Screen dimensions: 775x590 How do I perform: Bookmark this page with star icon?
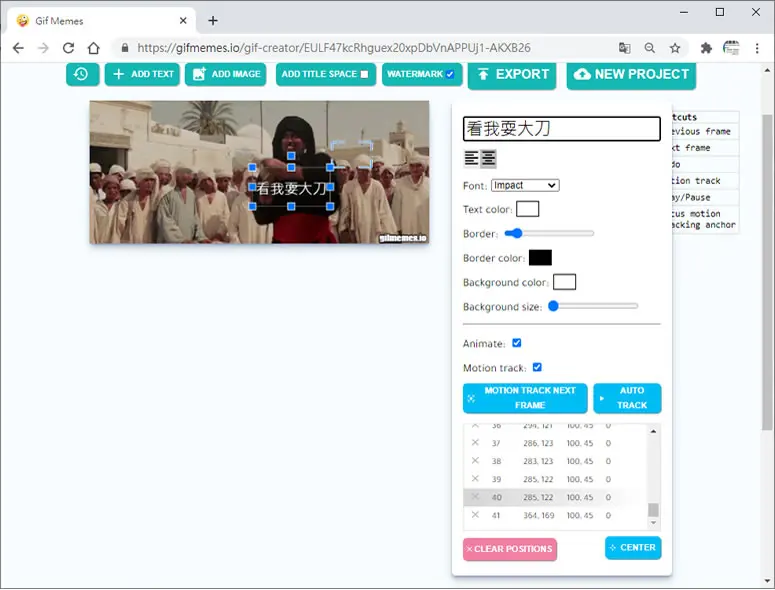point(675,48)
